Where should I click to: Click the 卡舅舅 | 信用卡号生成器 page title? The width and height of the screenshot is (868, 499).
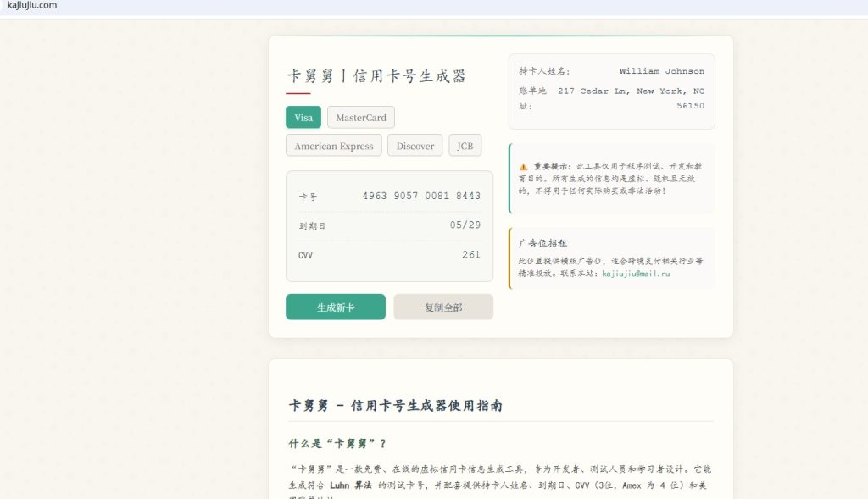coord(377,76)
